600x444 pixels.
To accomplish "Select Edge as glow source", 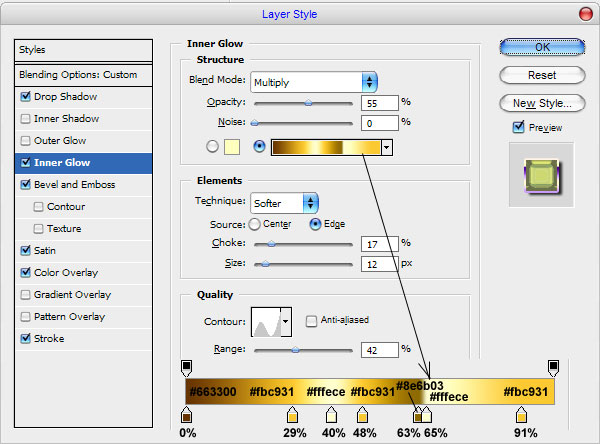I will click(x=315, y=224).
